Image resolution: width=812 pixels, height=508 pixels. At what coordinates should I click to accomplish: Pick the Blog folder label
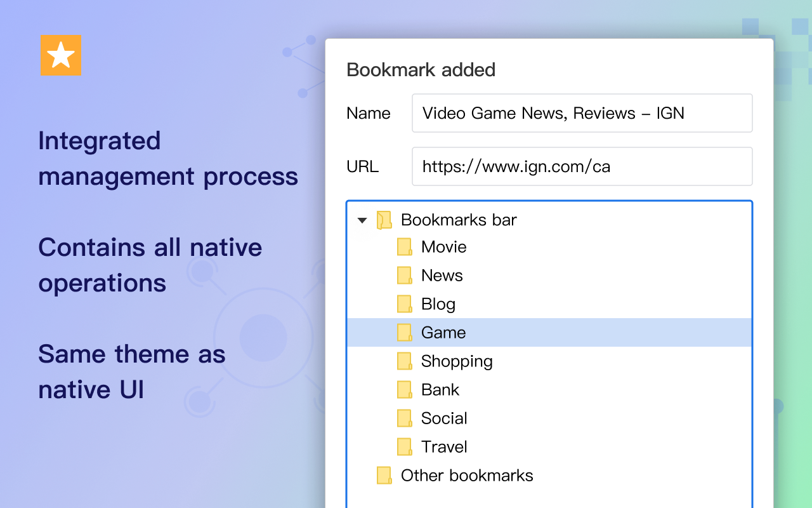[438, 304]
